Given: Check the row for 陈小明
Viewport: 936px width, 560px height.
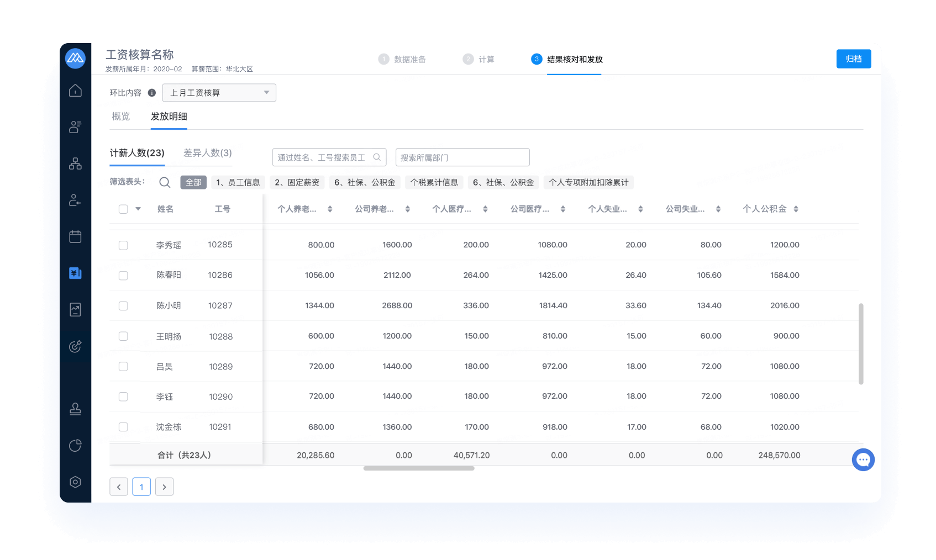Looking at the screenshot, I should pyautogui.click(x=123, y=306).
